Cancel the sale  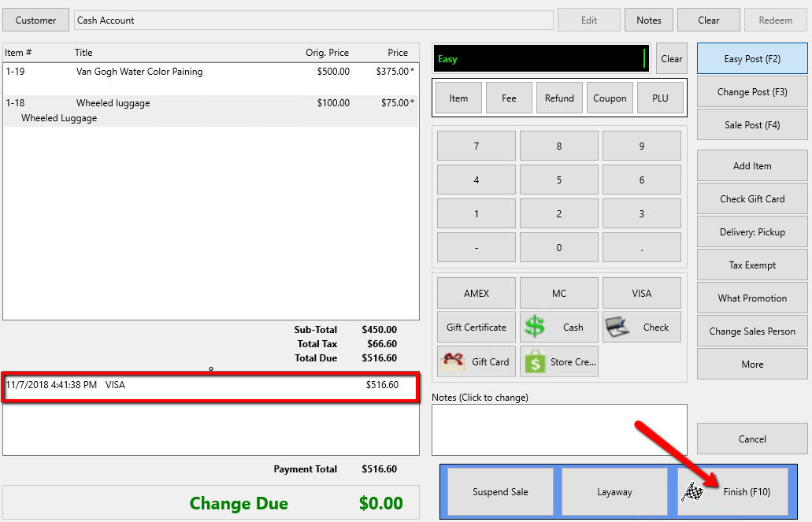click(x=752, y=439)
